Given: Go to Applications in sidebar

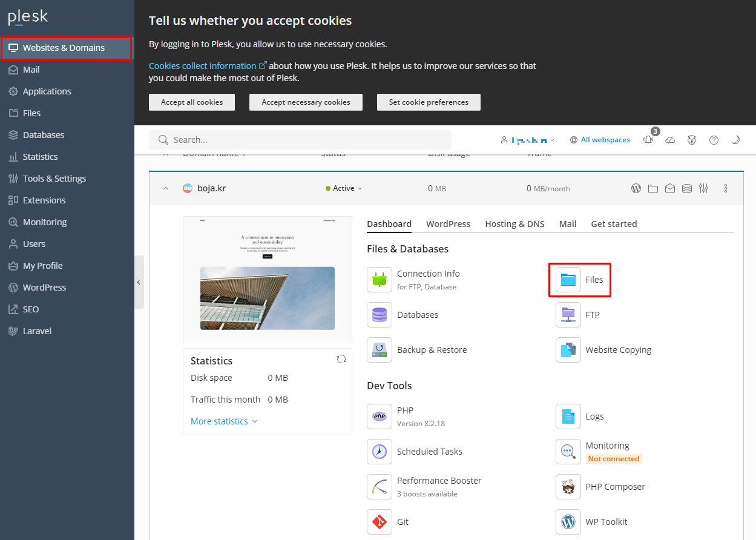Looking at the screenshot, I should pyautogui.click(x=67, y=91).
